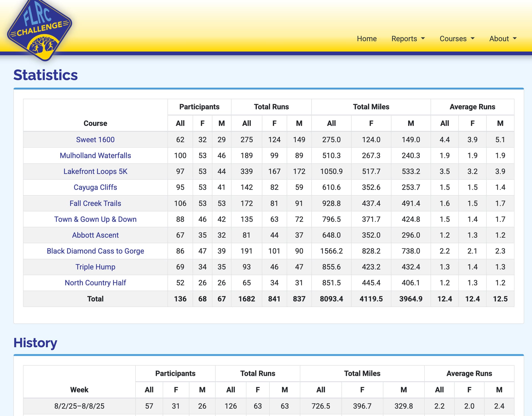Viewport: 532px width, 416px height.
Task: Click the FLRC Challenge logo
Action: tap(39, 29)
